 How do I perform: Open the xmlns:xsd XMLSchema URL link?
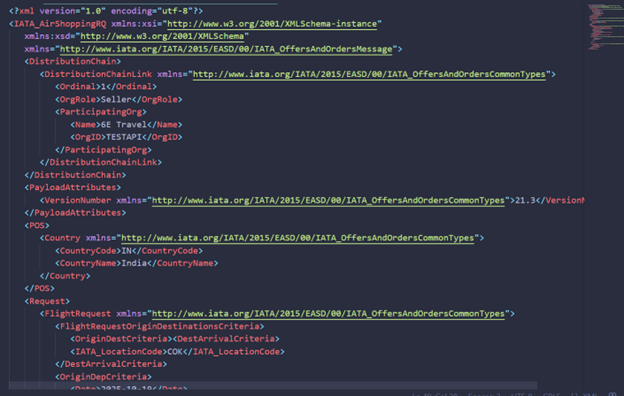[162, 36]
